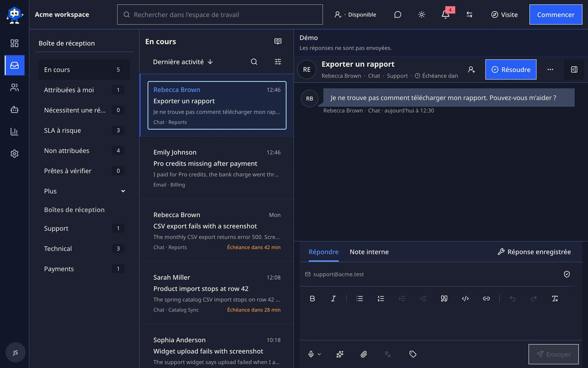The width and height of the screenshot is (588, 368).
Task: Open the conversation filters sliders icon
Action: [278, 62]
